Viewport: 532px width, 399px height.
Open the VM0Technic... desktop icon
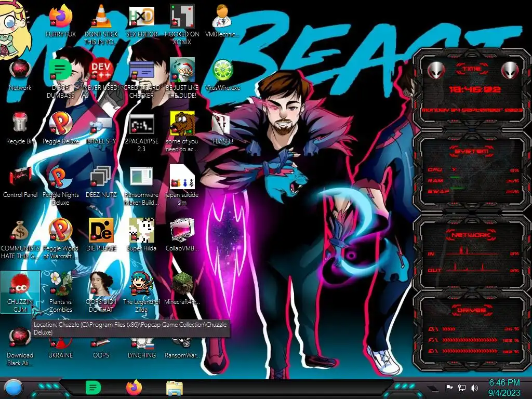222,21
